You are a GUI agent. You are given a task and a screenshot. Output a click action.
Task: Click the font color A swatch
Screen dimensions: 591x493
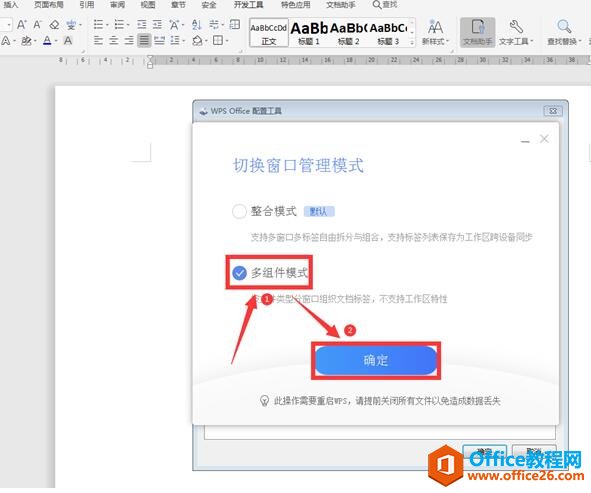[47, 40]
